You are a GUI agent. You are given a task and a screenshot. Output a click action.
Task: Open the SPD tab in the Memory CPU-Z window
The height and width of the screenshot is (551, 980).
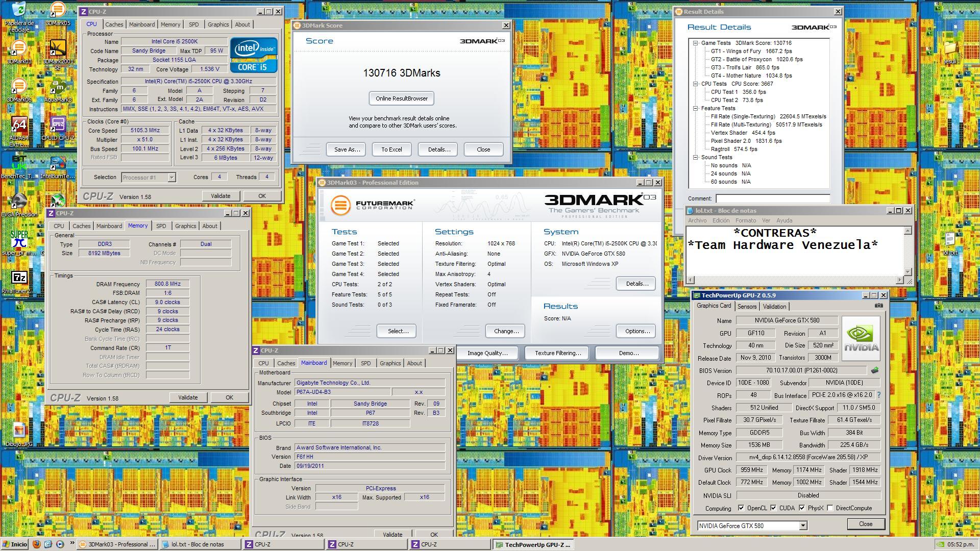(161, 226)
